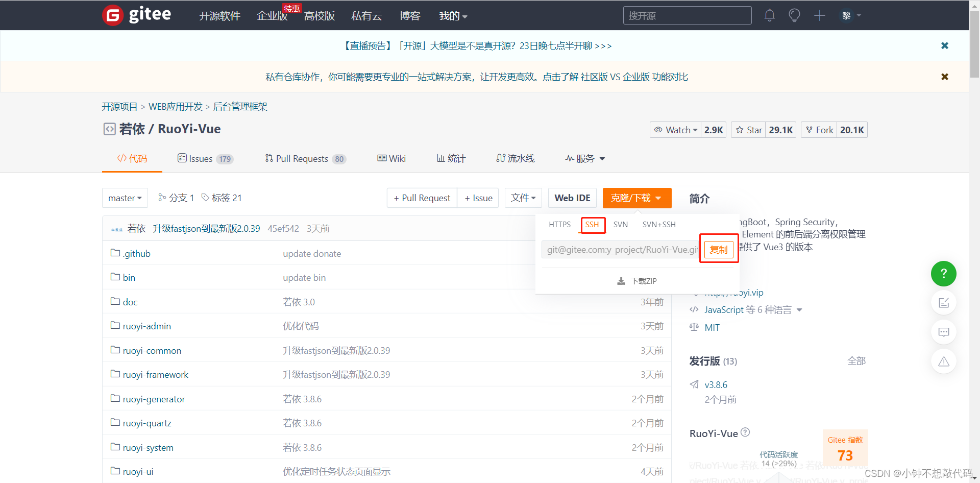Viewport: 980px width, 483px height.
Task: Click the 开源项目 breadcrumb link
Action: (x=119, y=106)
